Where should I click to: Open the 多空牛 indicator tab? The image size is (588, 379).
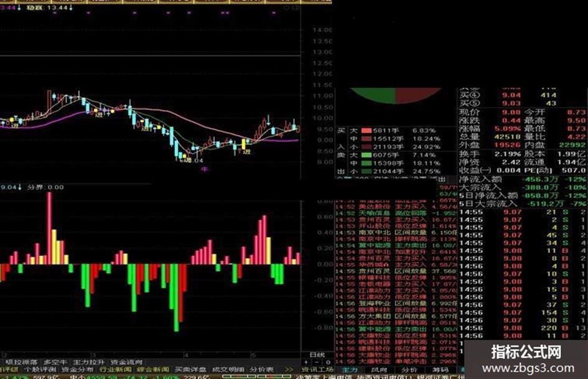pos(55,362)
